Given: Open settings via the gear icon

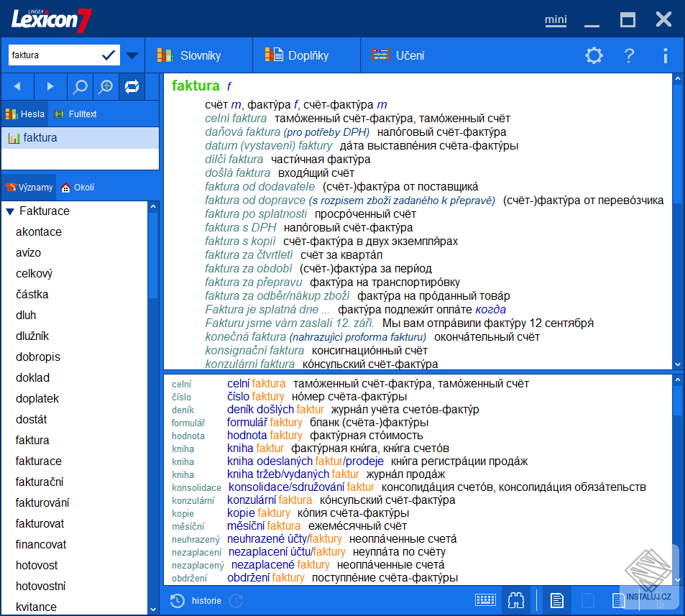Looking at the screenshot, I should tap(594, 55).
